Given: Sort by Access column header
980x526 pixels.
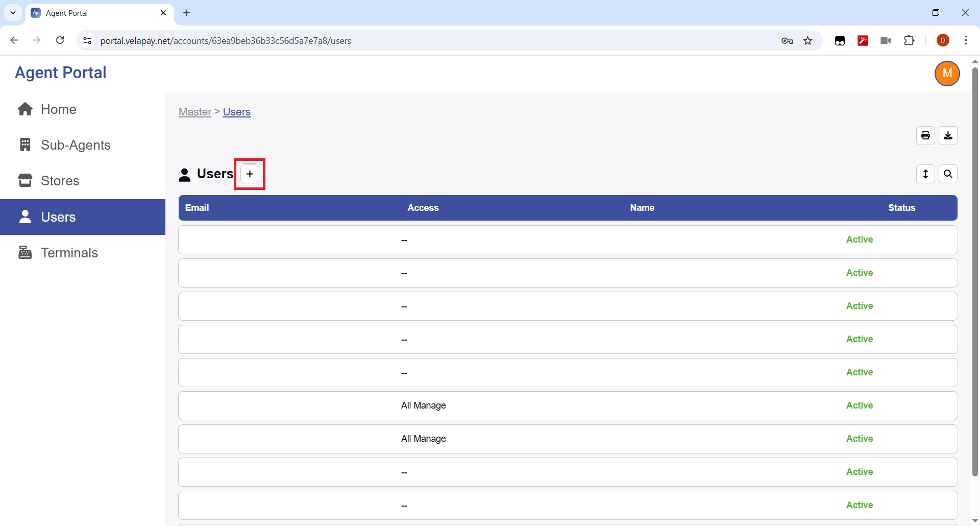Looking at the screenshot, I should (423, 208).
